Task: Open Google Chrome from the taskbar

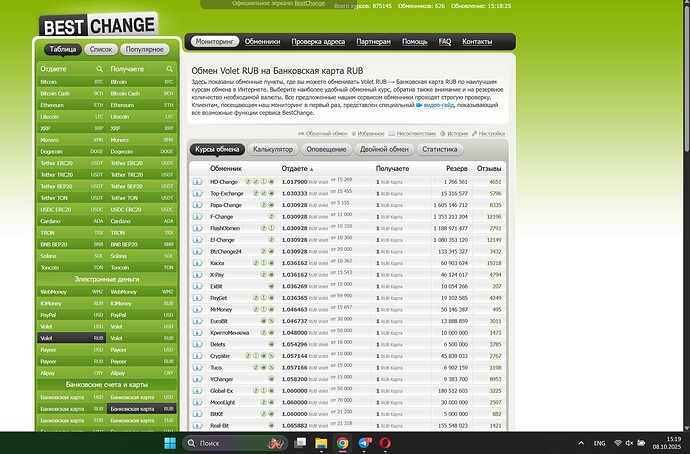Action: (x=342, y=442)
